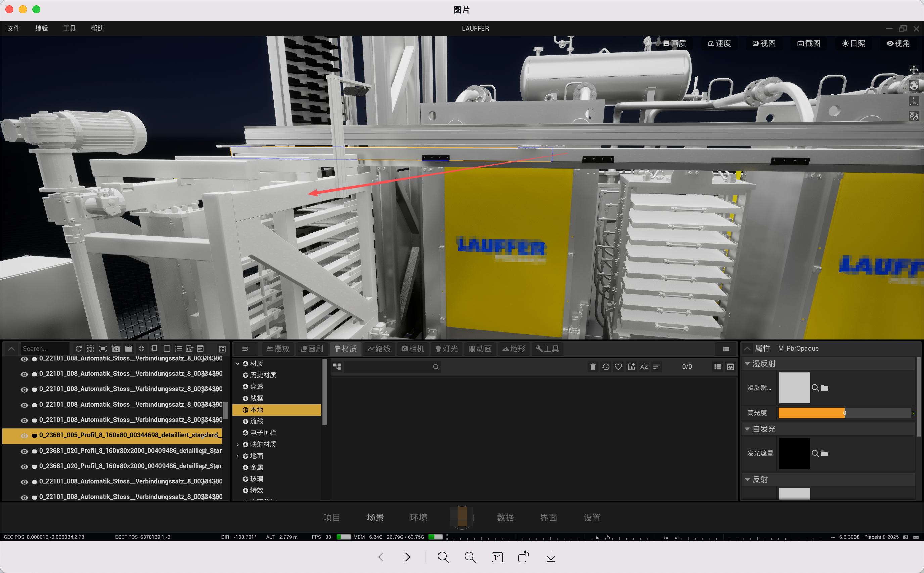Click the outliner's chart-with-plus icon
The height and width of the screenshot is (573, 924).
189,349
